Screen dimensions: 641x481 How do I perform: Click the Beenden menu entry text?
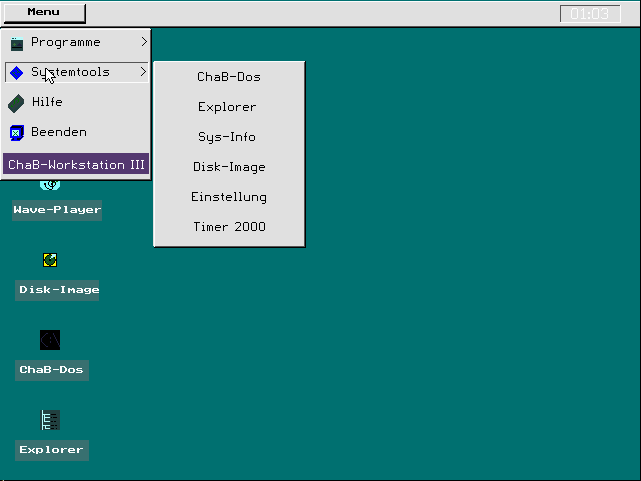pos(58,132)
